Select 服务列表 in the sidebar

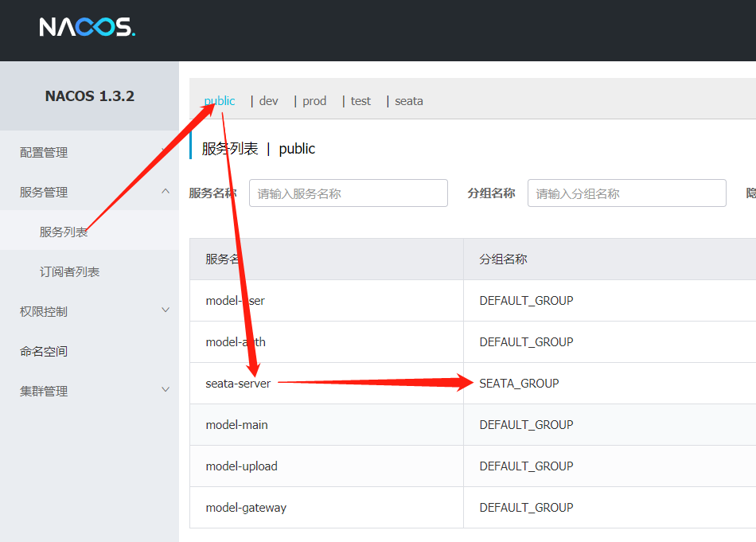click(64, 232)
